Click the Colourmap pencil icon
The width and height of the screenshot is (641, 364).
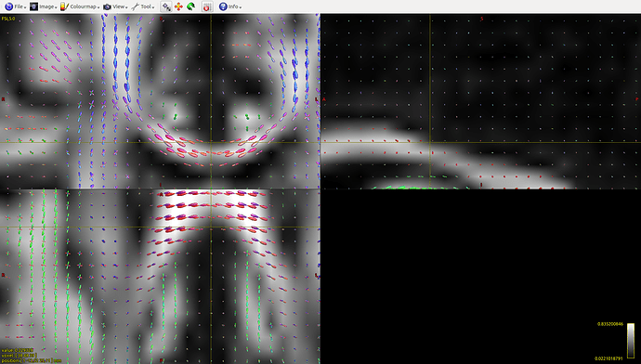64,6
